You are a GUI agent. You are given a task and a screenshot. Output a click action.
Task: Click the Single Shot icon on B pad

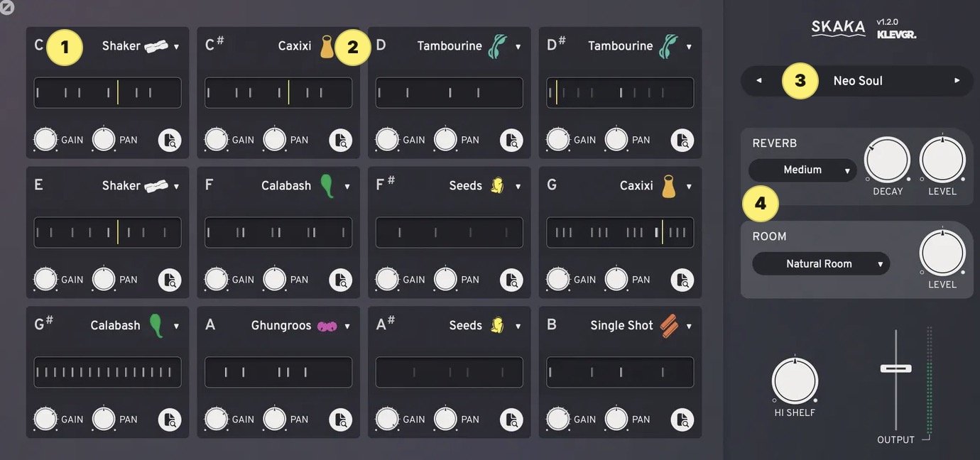coord(669,326)
